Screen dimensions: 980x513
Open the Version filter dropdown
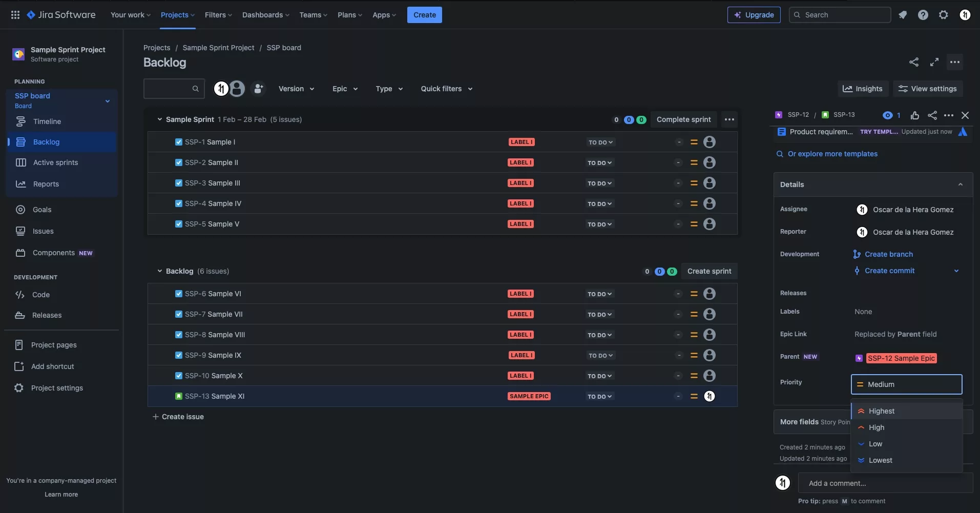(x=297, y=89)
